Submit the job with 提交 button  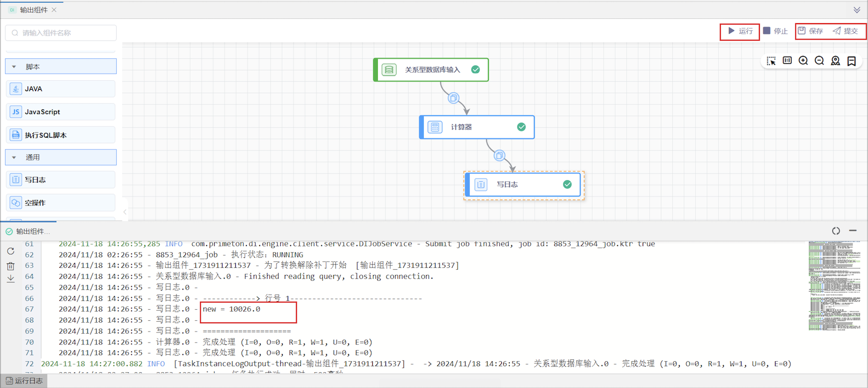point(845,31)
